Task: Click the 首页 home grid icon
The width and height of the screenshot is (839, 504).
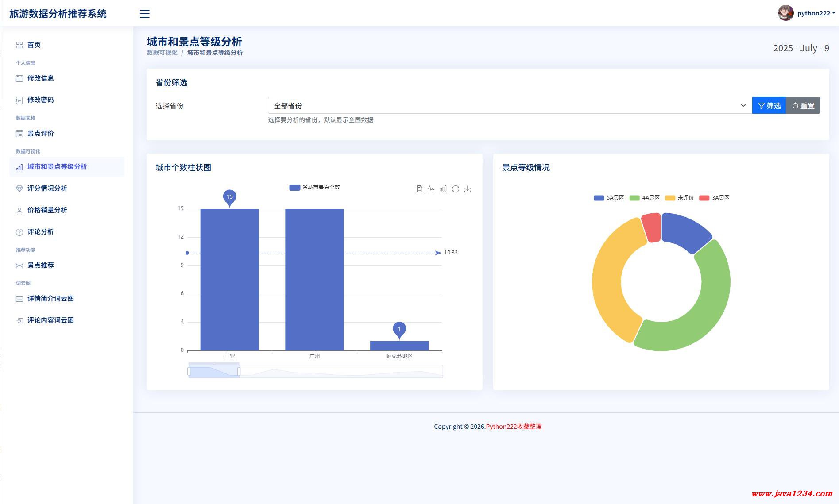Action: (x=19, y=45)
